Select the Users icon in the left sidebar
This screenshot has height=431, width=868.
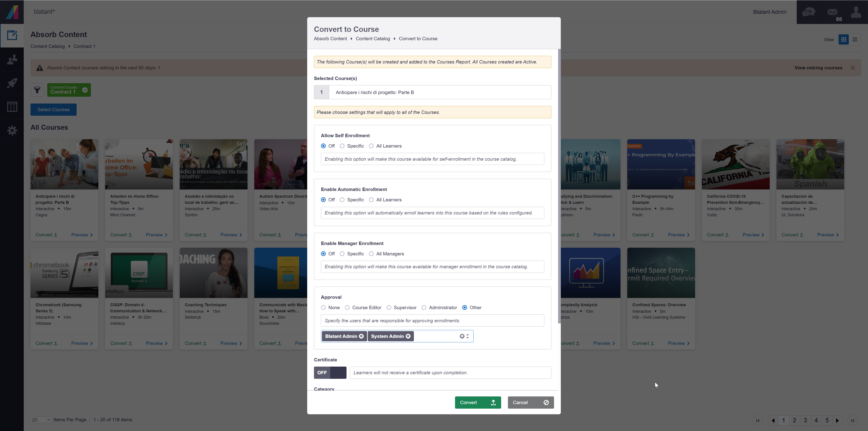(12, 59)
